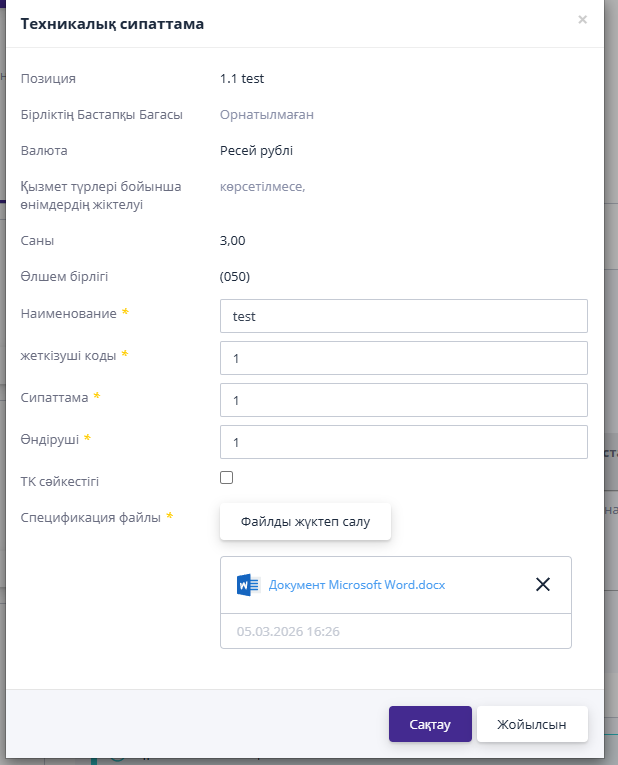618x765 pixels.
Task: Click the Наименование input field
Action: 403,316
